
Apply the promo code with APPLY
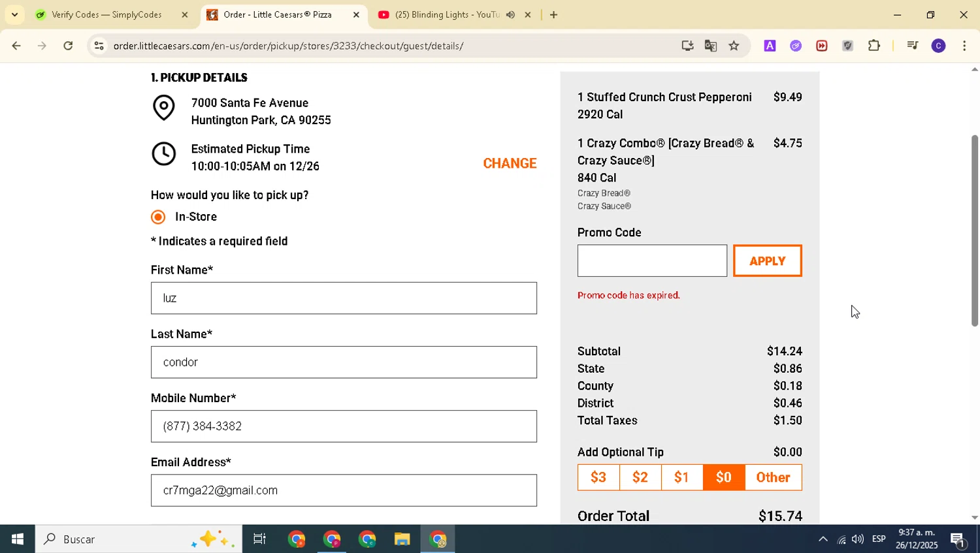coord(768,261)
